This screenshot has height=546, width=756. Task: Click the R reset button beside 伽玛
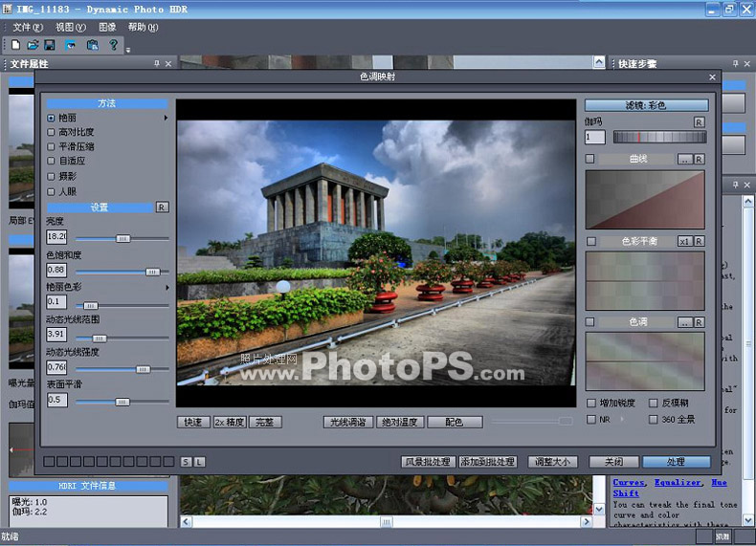pyautogui.click(x=699, y=122)
